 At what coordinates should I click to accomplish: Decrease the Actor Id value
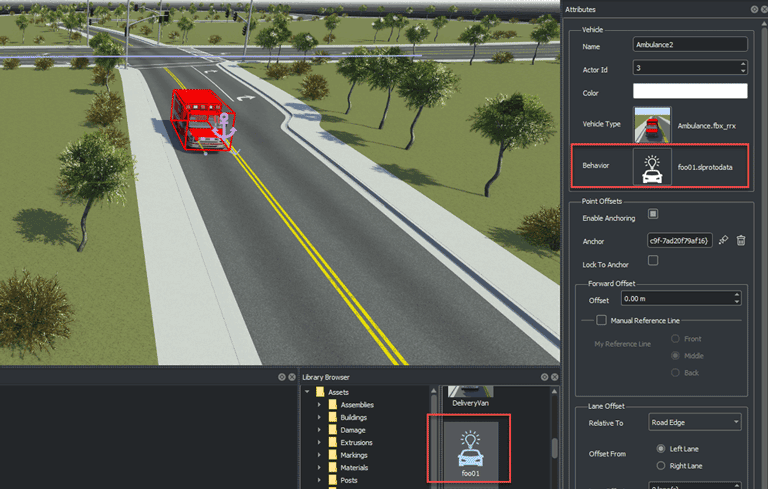[x=743, y=71]
